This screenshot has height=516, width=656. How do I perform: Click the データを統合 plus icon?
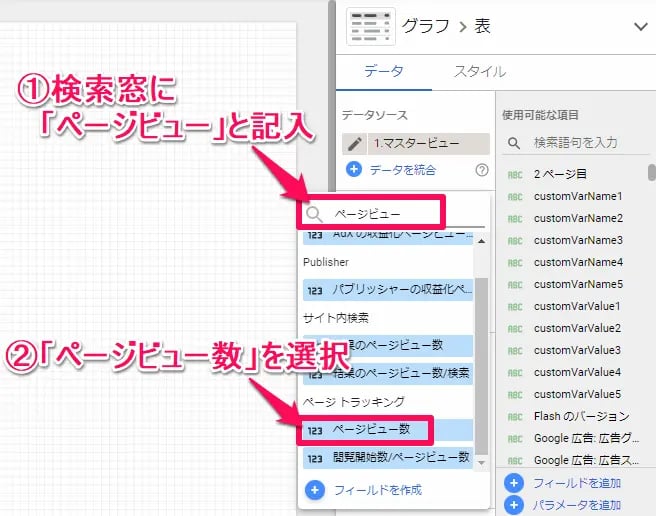click(353, 170)
